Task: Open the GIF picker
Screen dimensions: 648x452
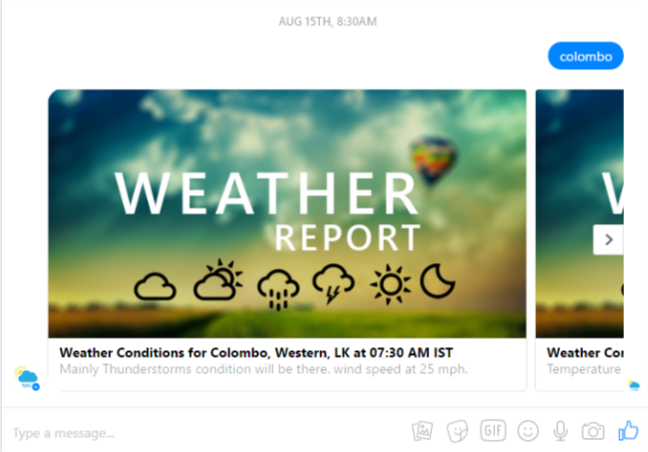Action: tap(493, 431)
